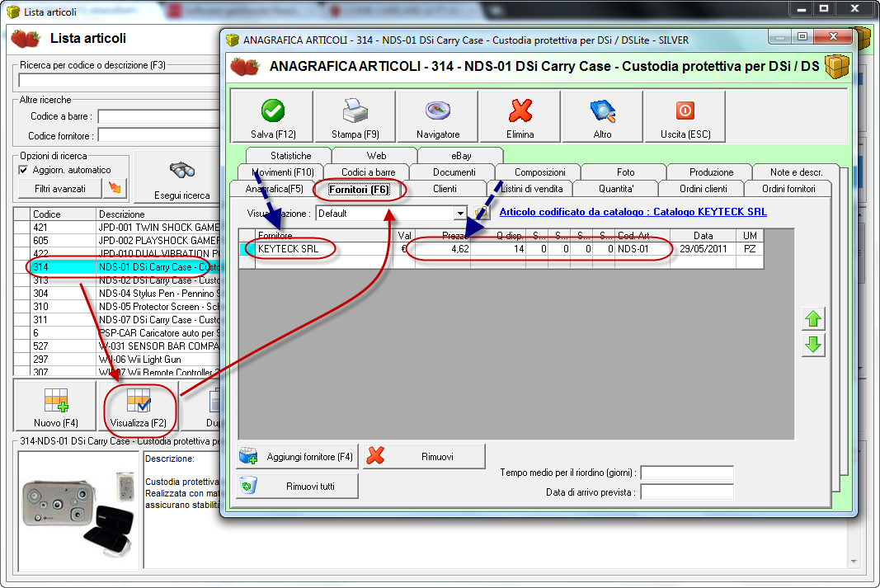
Task: Click the Filtri avanzati button
Action: pos(59,189)
